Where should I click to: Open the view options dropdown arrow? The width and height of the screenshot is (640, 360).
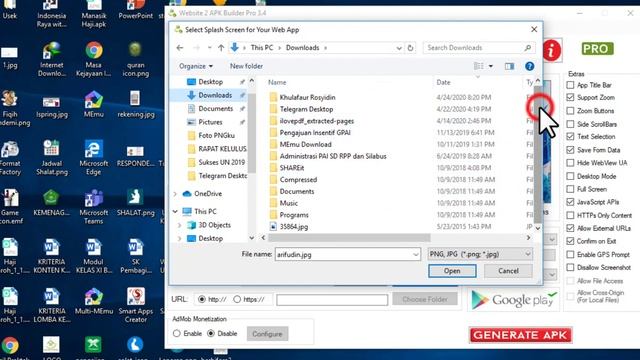pyautogui.click(x=491, y=66)
